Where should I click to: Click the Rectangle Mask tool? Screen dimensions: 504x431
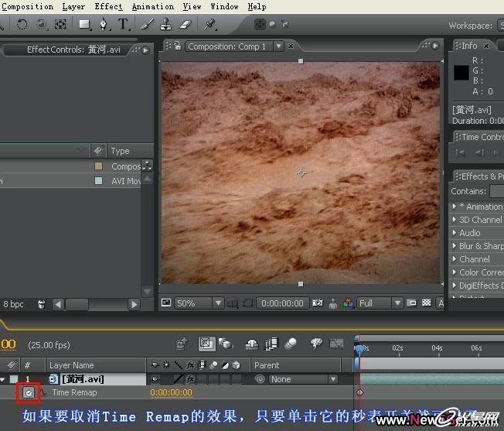click(84, 24)
